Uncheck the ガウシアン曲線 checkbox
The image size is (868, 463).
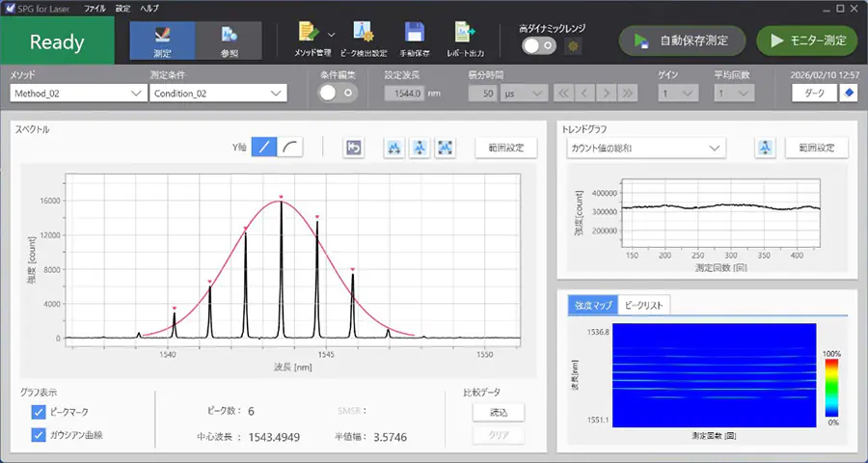pos(39,435)
